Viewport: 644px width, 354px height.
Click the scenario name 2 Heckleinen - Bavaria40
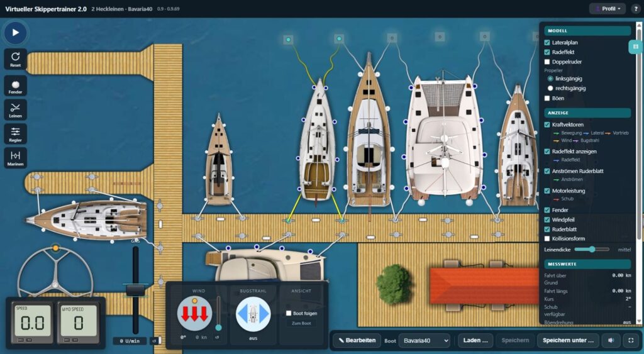pos(121,9)
